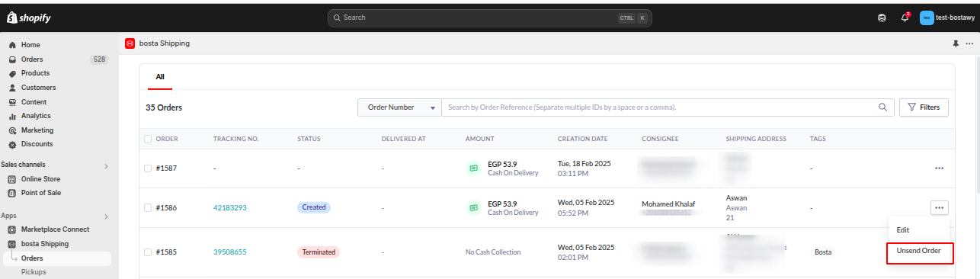Click the bosta Shipping red app icon in header
This screenshot has width=980, height=279.
click(130, 43)
